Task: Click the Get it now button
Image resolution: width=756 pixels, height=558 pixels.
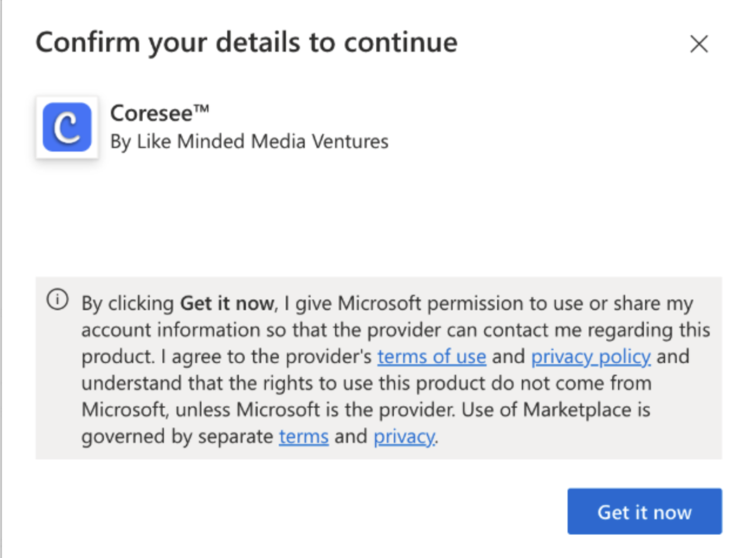Action: [644, 512]
